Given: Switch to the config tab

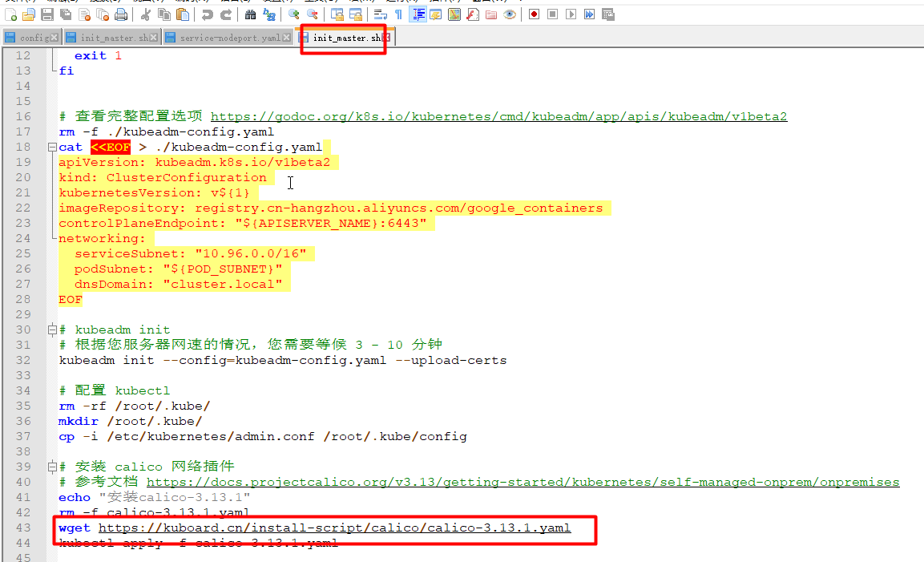Looking at the screenshot, I should click(x=32, y=38).
